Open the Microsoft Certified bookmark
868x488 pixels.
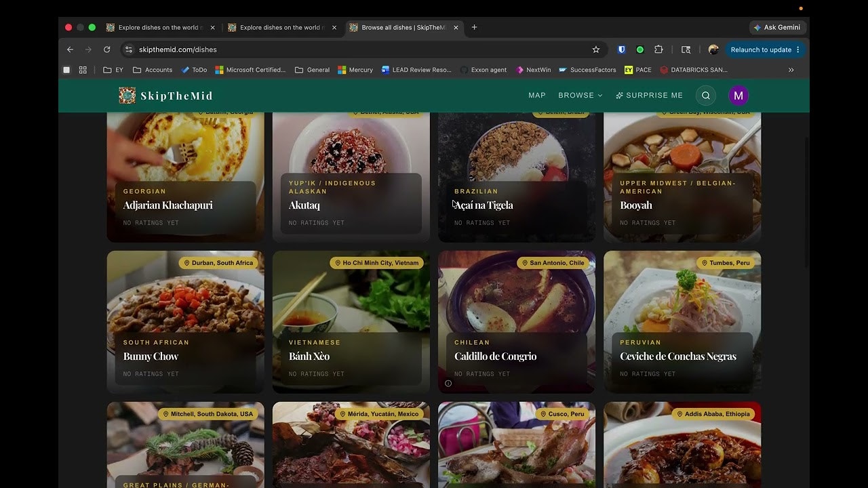pos(250,70)
